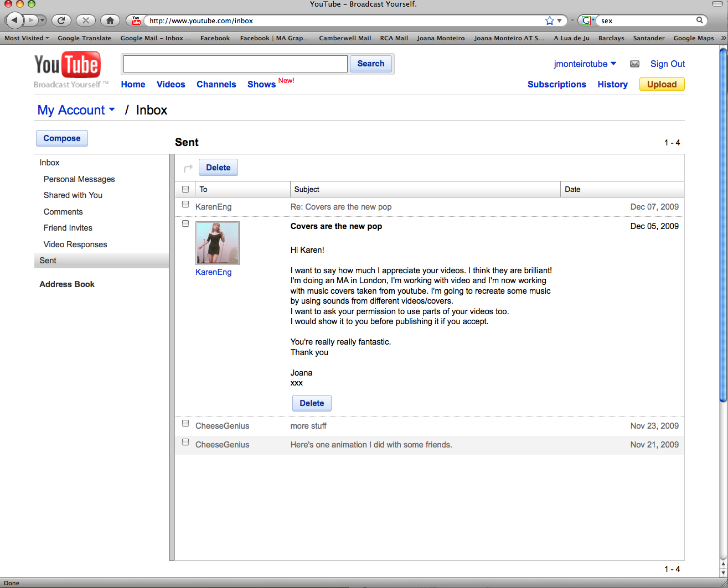This screenshot has width=728, height=588.
Task: Check the 'Here's one animation' message box
Action: point(185,442)
